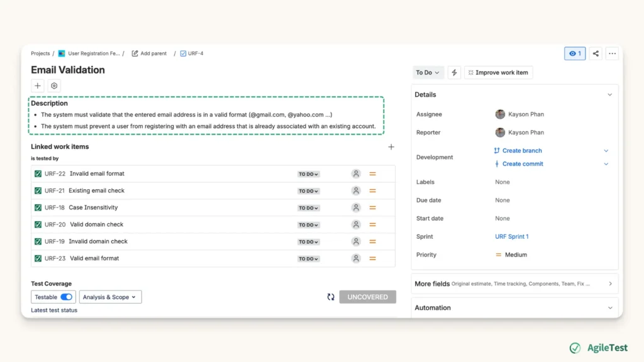Change URF-23 status from TO DO
The height and width of the screenshot is (362, 644).
[308, 258]
